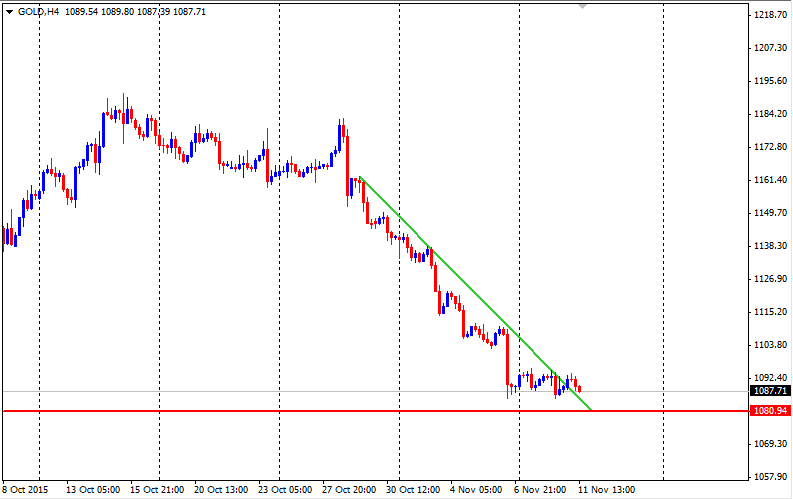Click the 1172.80 price axis label
The image size is (793, 499).
(770, 147)
